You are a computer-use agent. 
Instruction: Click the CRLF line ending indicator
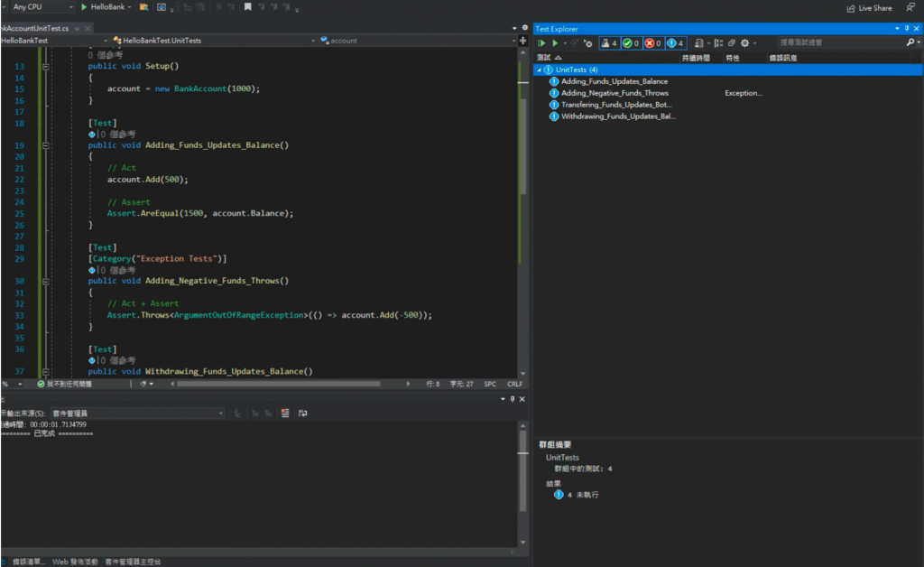(514, 384)
